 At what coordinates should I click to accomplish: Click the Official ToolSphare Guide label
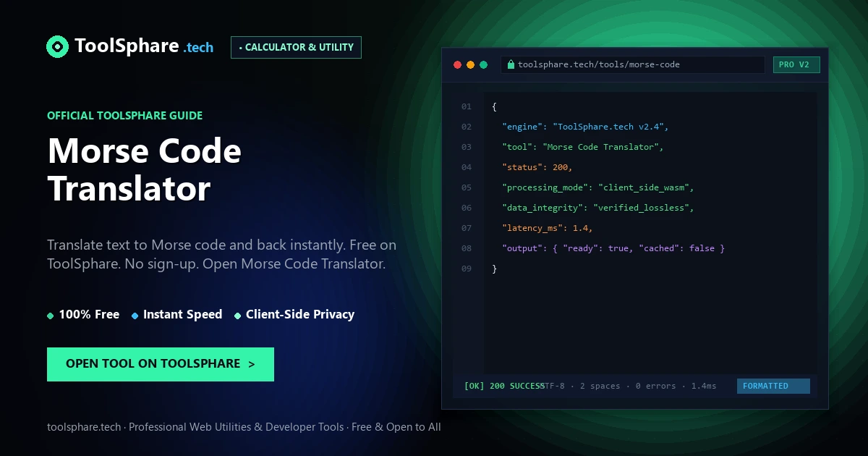click(x=124, y=115)
